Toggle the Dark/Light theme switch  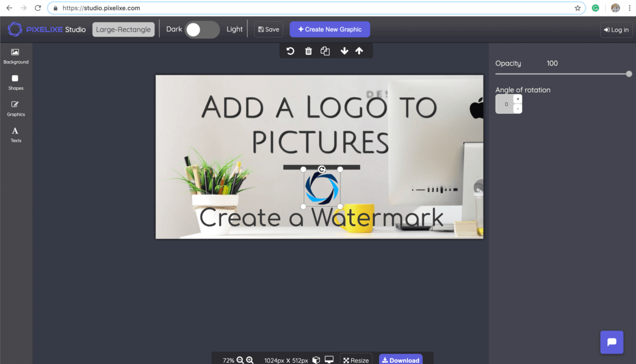point(202,30)
